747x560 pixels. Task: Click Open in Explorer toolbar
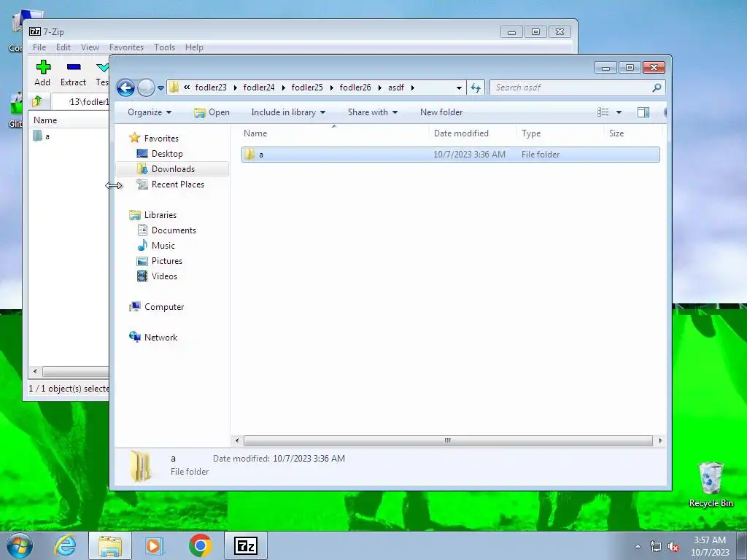click(212, 112)
